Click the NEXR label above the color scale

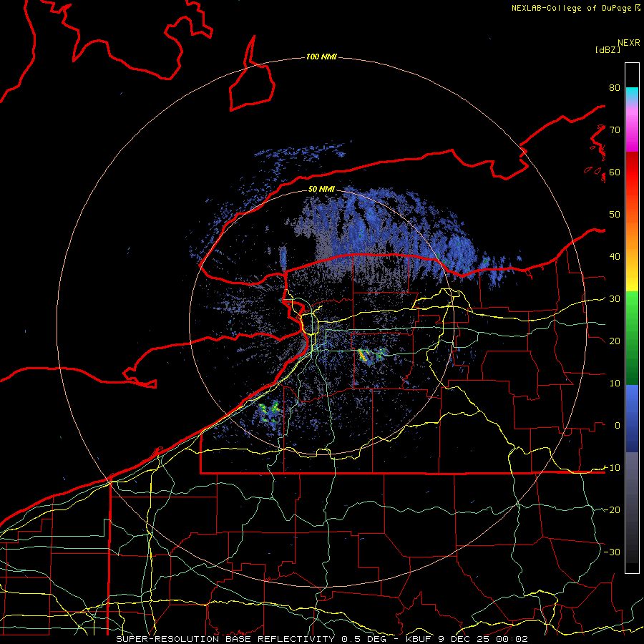click(x=629, y=43)
